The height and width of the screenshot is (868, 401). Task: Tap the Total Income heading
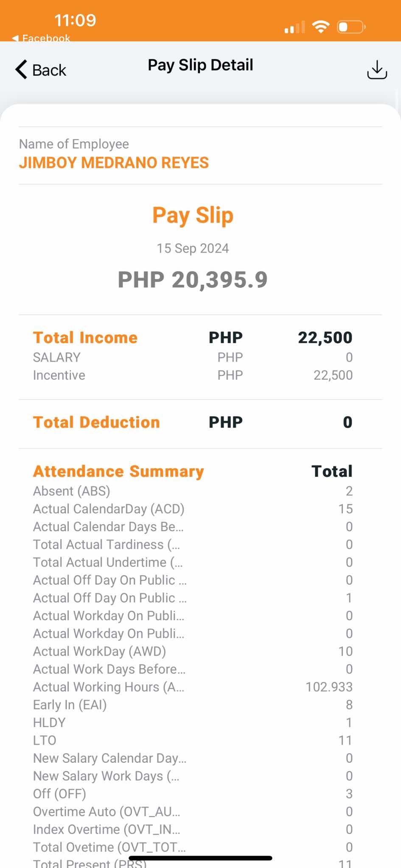coord(85,337)
